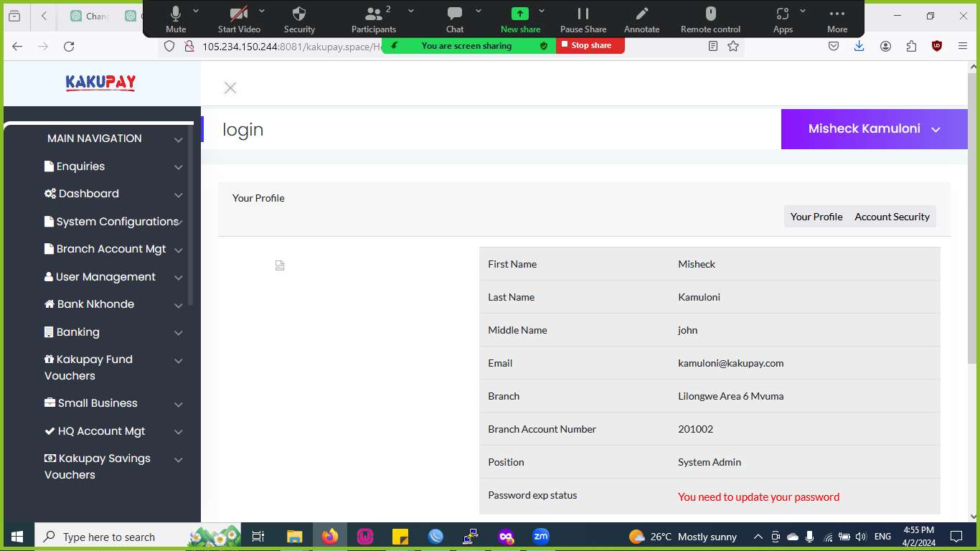Click tracking protection shield icon
980x551 pixels.
pos(169,46)
